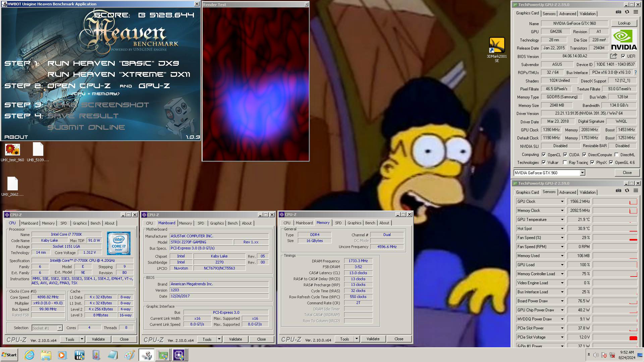Screen dimensions: 644x362
Task: Click Validate in the CPU-Z Mainboard window
Action: tap(235, 339)
